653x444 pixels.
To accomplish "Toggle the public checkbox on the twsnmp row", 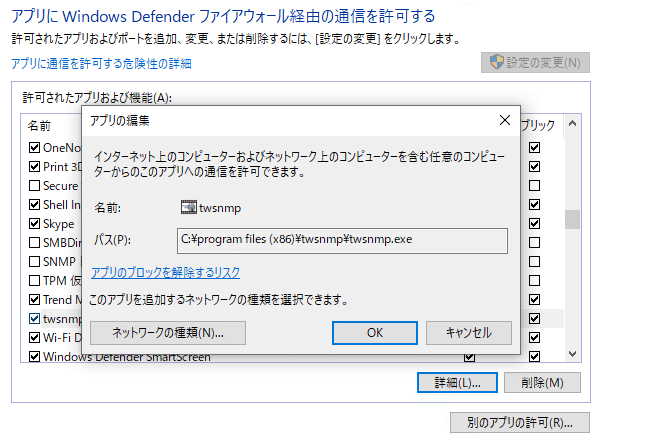I will coord(534,319).
